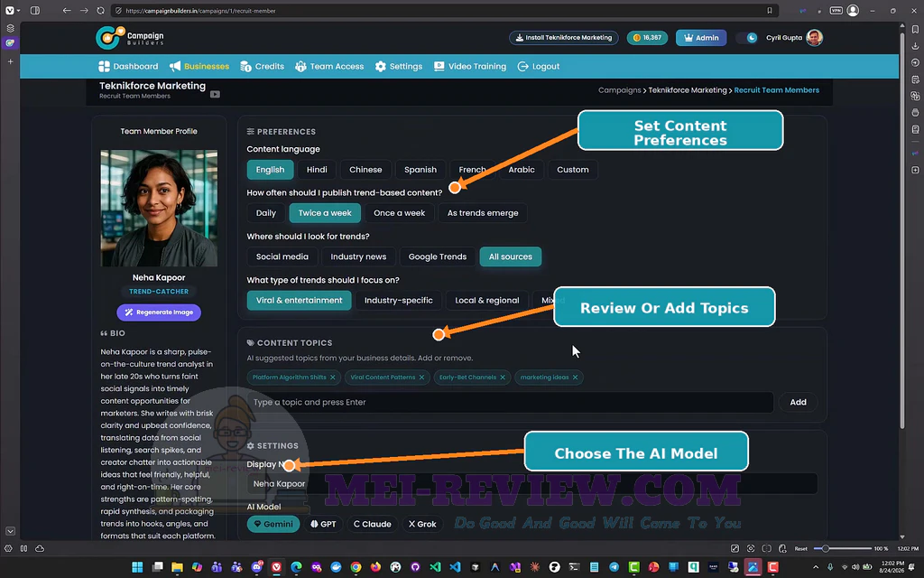This screenshot has width=924, height=578.
Task: Open the Bookmarks panel in right sidebar
Action: click(915, 29)
